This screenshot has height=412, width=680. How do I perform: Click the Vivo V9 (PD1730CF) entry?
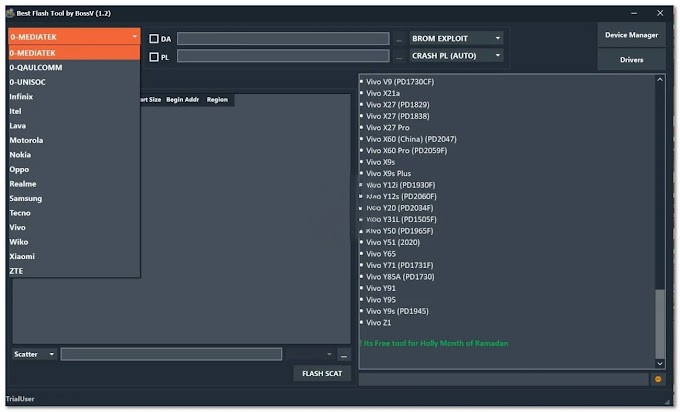point(399,82)
